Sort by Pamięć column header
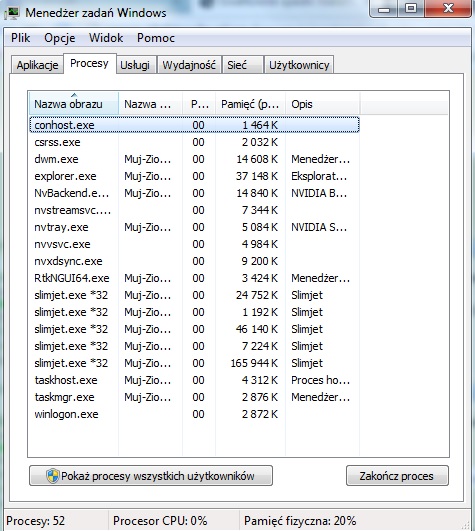Screen dimensions: 475x531 click(x=250, y=104)
